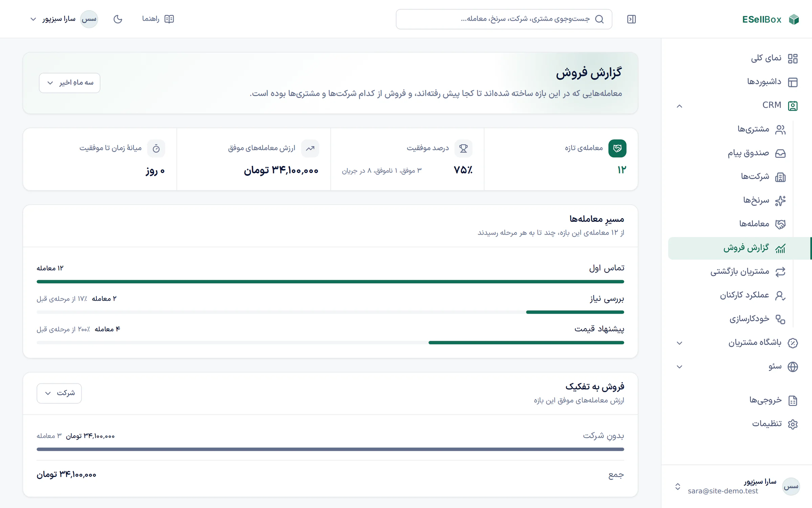Screen dimensions: 812x508
Task: Click سارا سبزپور name in top bar
Action: (59, 19)
